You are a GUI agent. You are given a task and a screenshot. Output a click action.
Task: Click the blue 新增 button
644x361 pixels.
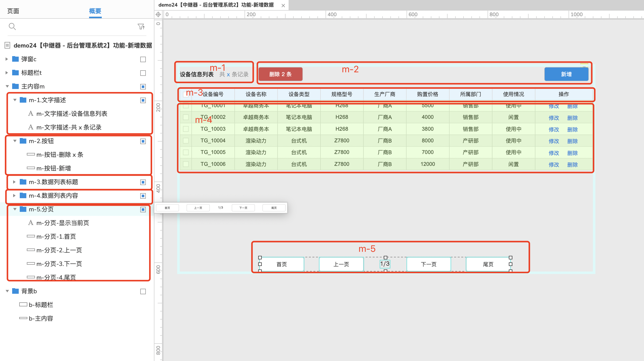pyautogui.click(x=566, y=74)
